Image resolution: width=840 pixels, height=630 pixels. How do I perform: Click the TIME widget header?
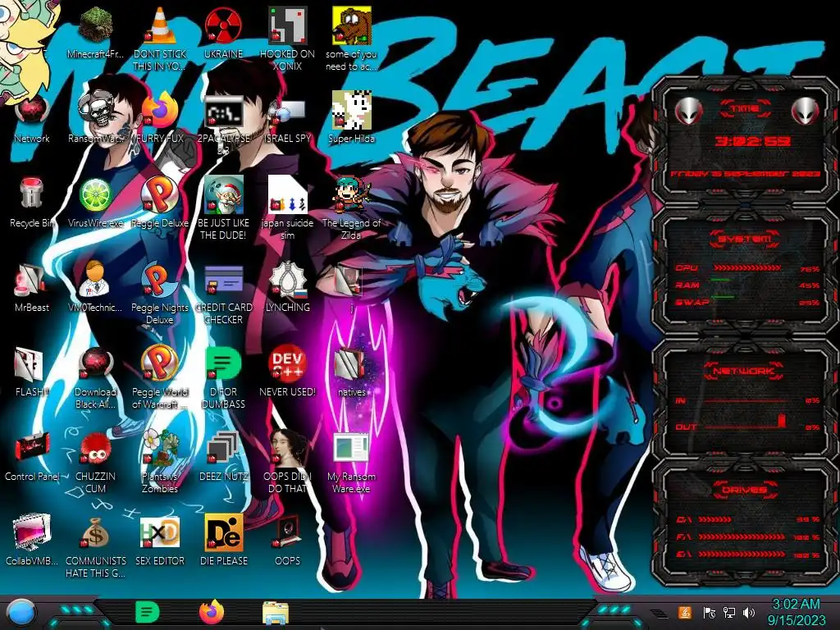click(745, 109)
